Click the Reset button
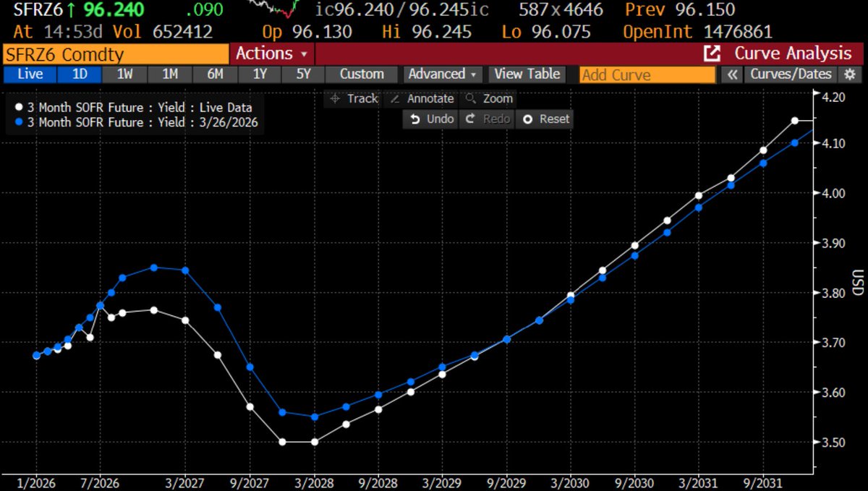The width and height of the screenshot is (868, 491). 545,119
